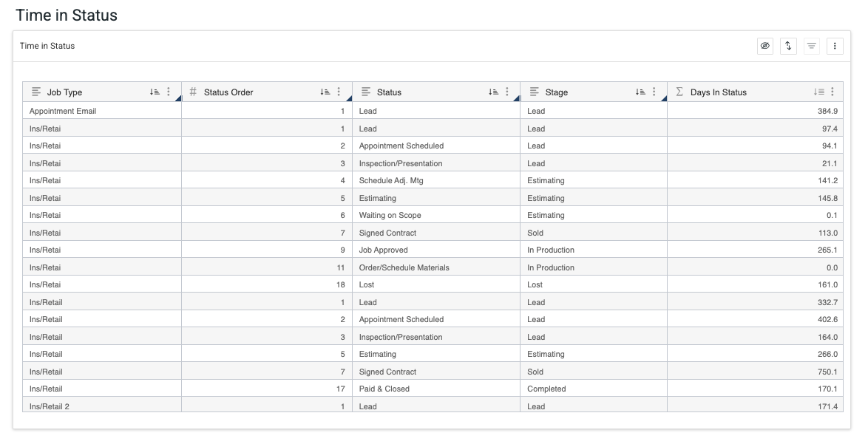Image resolution: width=868 pixels, height=444 pixels.
Task: Open Job Type column menu dots
Action: (x=169, y=92)
